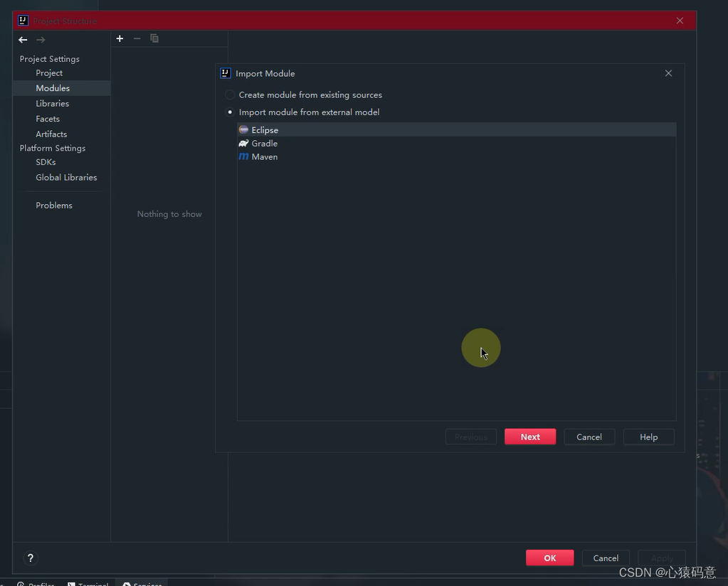This screenshot has height=586, width=728.
Task: Close the Import Module dialog
Action: [668, 73]
